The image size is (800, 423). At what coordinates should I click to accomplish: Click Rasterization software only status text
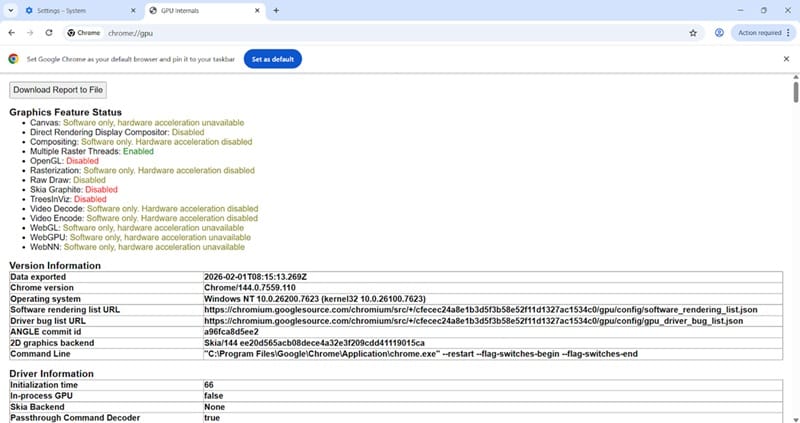tap(169, 170)
